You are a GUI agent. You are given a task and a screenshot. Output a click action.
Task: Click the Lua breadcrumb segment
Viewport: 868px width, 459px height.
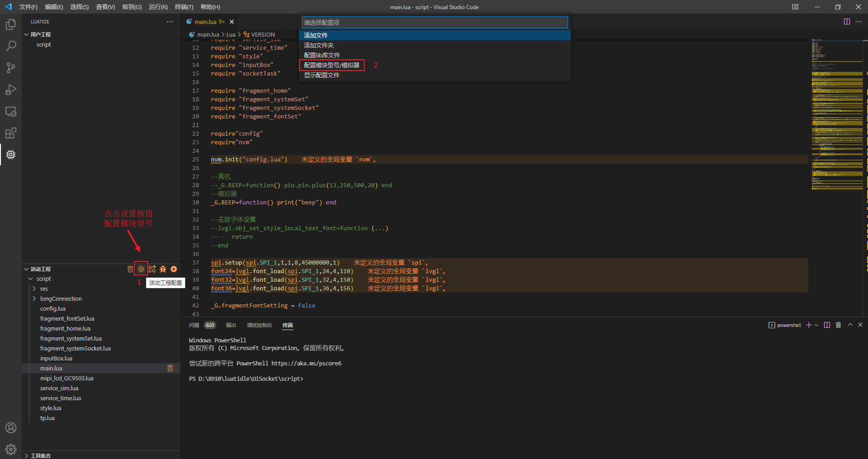231,34
